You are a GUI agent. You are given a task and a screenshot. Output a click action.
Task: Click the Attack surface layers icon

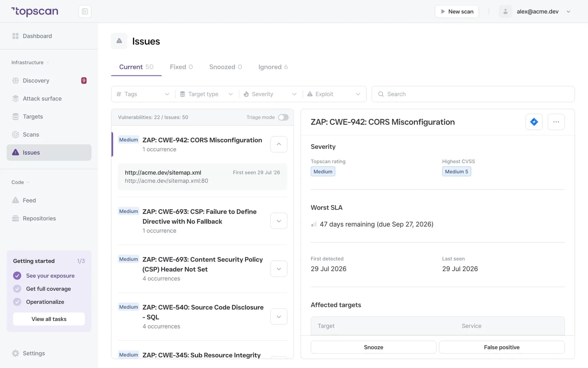15,98
